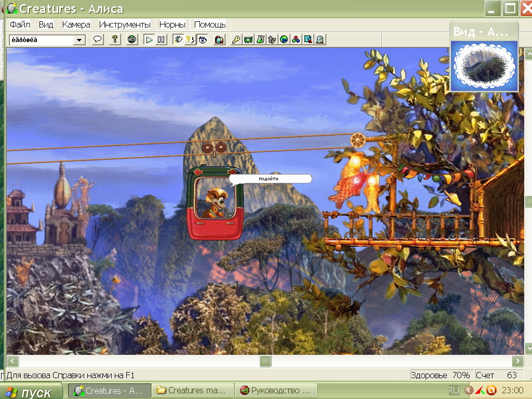Open the gender symbols breeder kit icon
This screenshot has height=399, width=532.
click(x=272, y=39)
